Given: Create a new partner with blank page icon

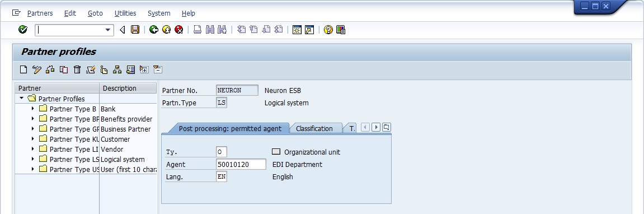Looking at the screenshot, I should tap(23, 69).
